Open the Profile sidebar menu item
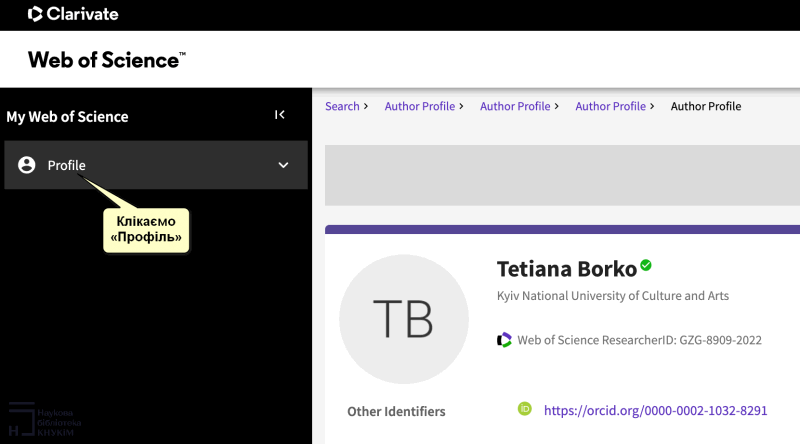800x444 pixels. (x=67, y=165)
